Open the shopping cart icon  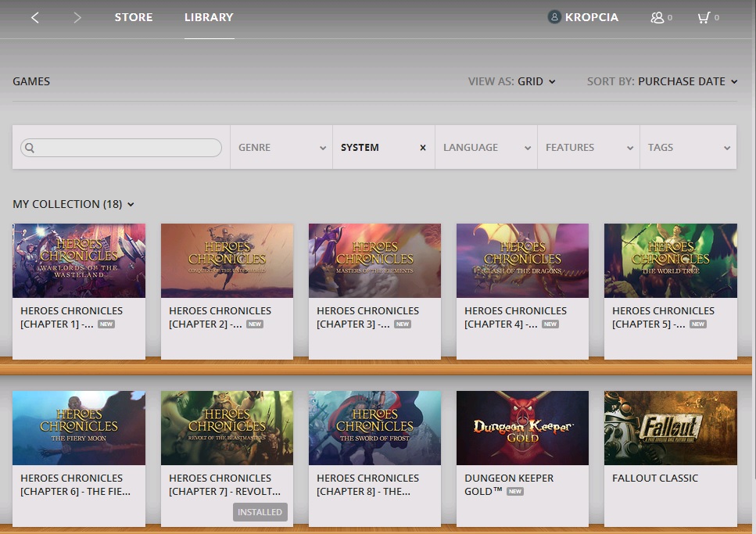[704, 18]
